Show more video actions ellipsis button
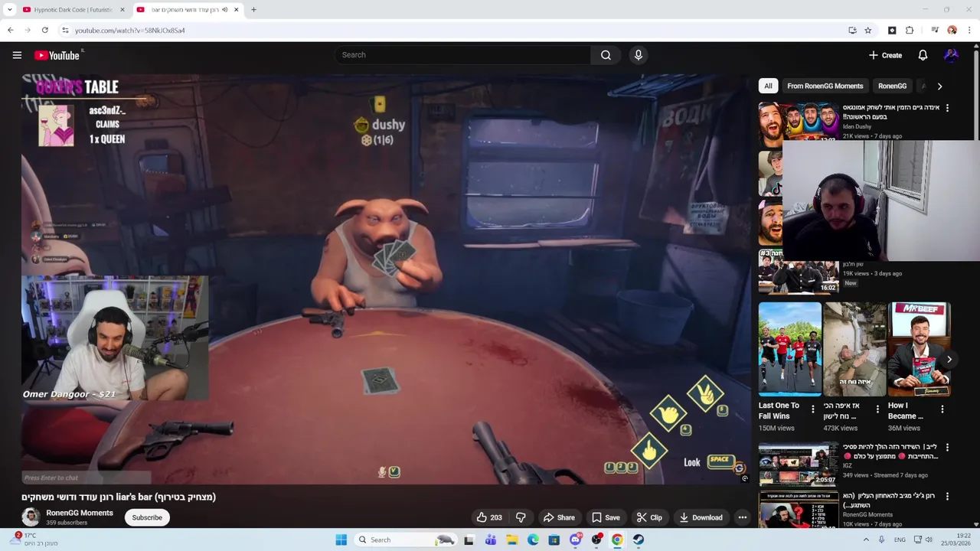 pos(742,517)
